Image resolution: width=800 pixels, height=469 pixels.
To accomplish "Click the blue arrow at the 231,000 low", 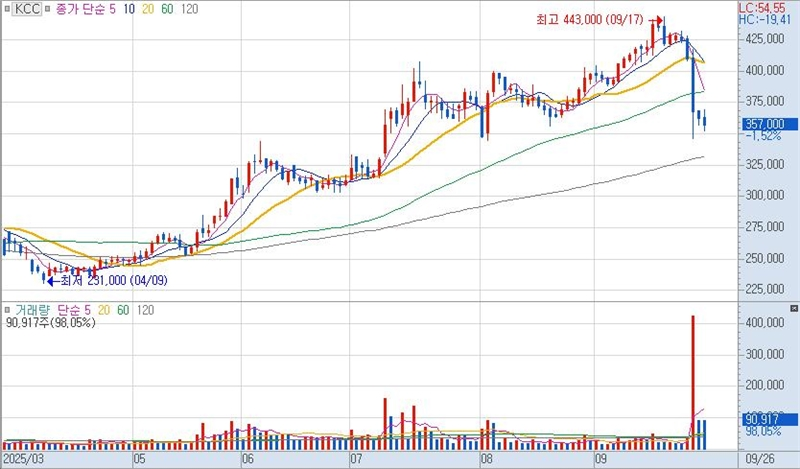I will 55,281.
